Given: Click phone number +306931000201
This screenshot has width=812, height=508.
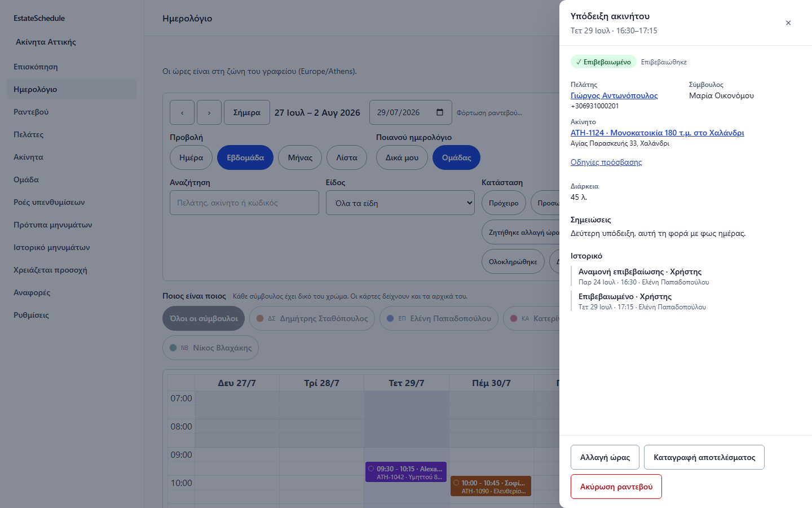Looking at the screenshot, I should (x=595, y=106).
